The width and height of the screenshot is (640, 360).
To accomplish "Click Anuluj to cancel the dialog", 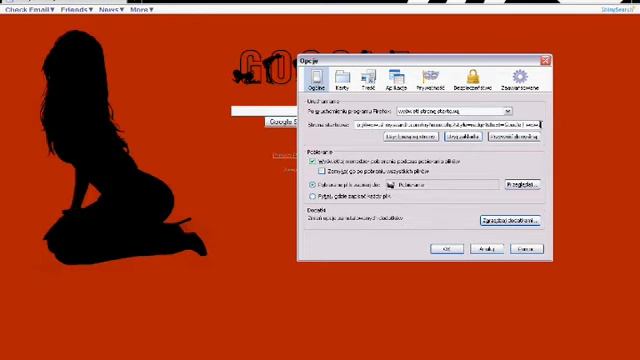I will [x=487, y=249].
